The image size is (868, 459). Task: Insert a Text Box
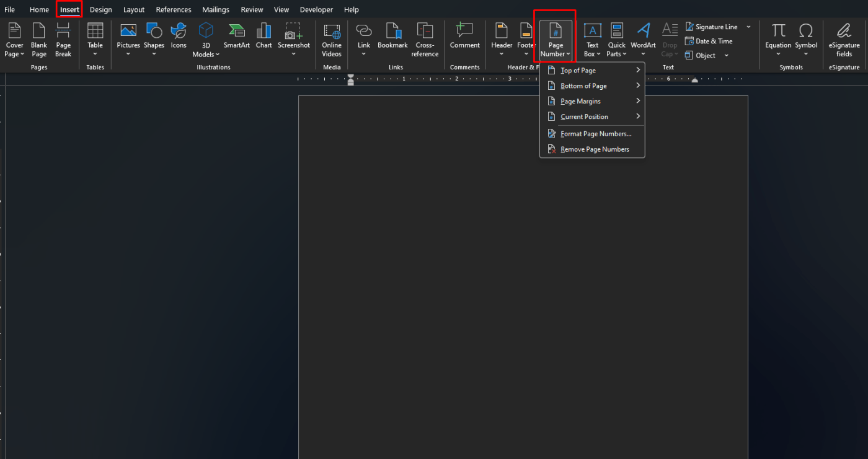(592, 41)
